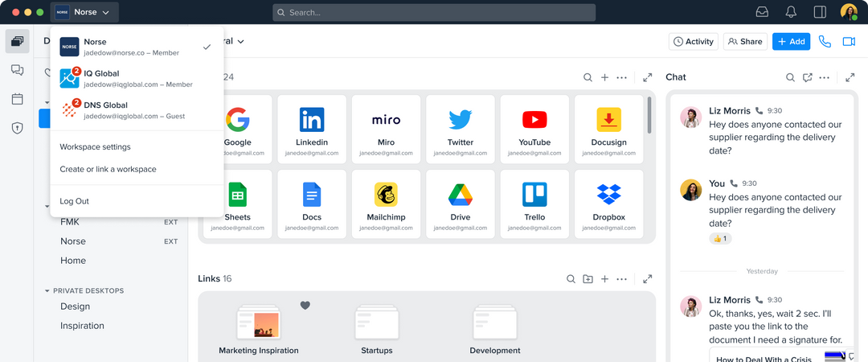Click the search input field
The width and height of the screenshot is (868, 362).
coord(434,12)
